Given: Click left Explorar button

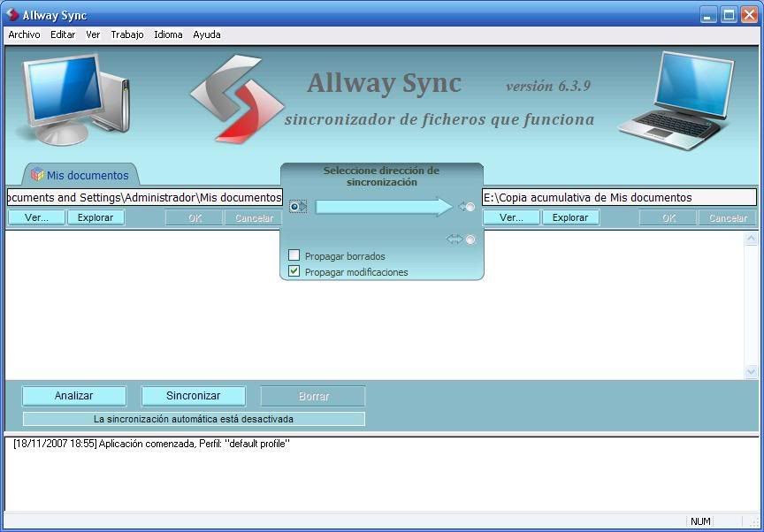Looking at the screenshot, I should click(95, 217).
